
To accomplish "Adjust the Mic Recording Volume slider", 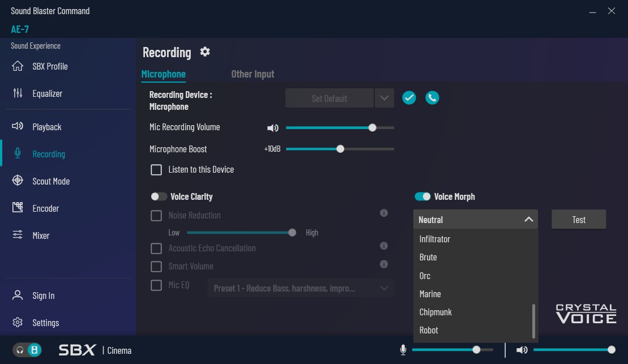I will coord(340,128).
